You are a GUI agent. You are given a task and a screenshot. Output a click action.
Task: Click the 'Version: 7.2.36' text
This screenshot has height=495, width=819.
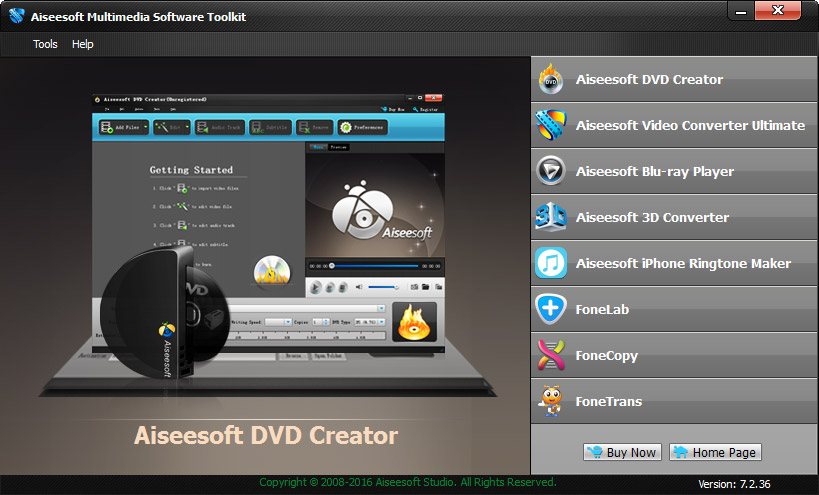point(734,484)
